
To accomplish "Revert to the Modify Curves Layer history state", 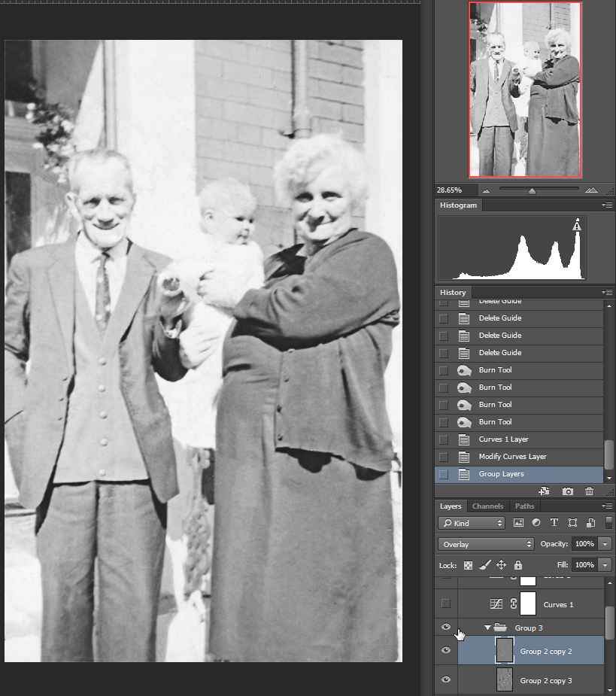I will click(x=519, y=457).
